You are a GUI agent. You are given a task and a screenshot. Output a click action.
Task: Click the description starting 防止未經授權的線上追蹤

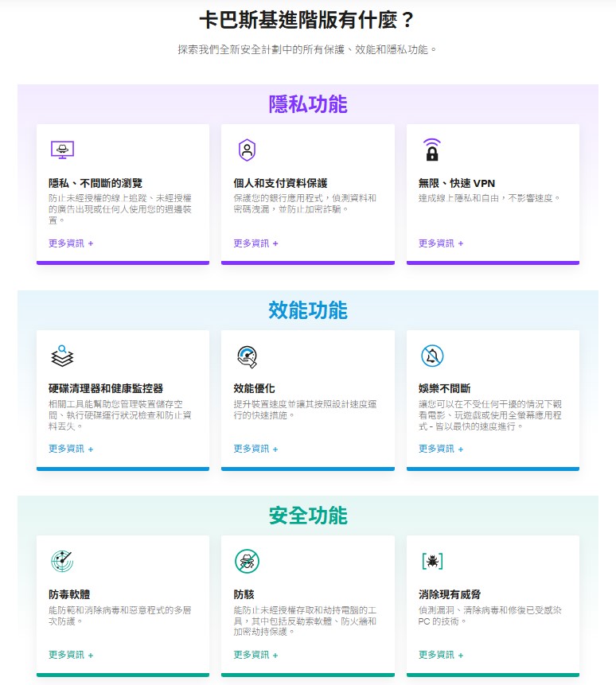[119, 209]
